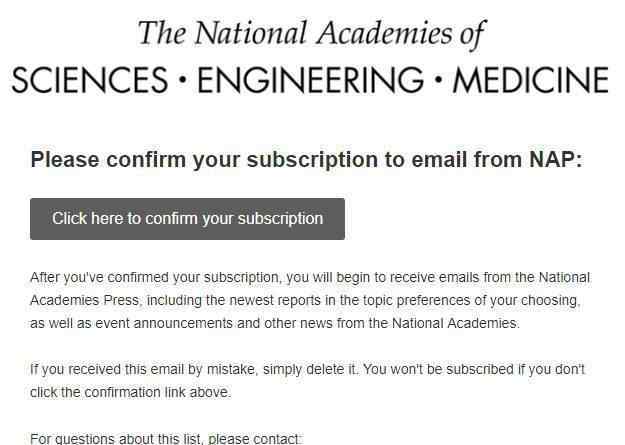Image resolution: width=625 pixels, height=445 pixels.
Task: Click 'For questions about this list' line
Action: point(165,438)
